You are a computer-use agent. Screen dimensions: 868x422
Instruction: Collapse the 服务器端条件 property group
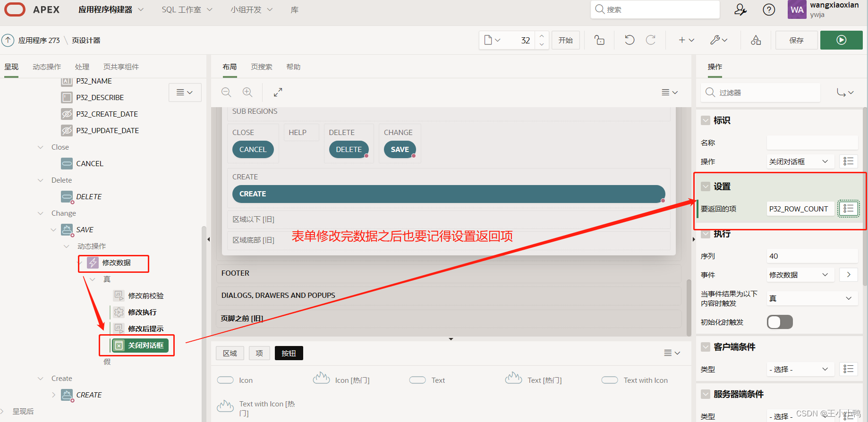pos(706,394)
